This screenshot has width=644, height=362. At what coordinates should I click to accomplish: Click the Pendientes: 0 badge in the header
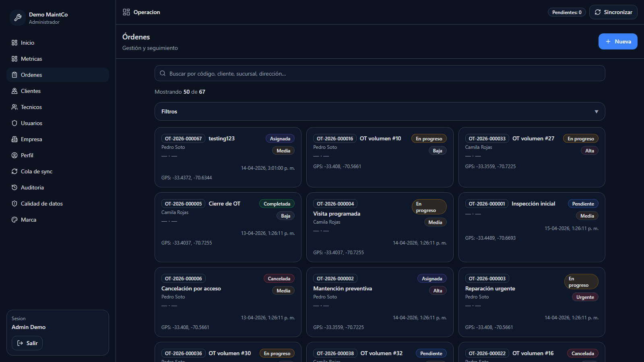(566, 12)
